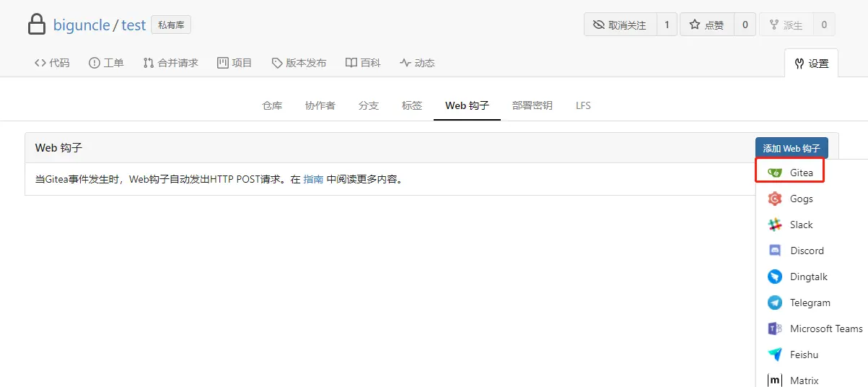Click the watchers count number 1

[x=667, y=25]
